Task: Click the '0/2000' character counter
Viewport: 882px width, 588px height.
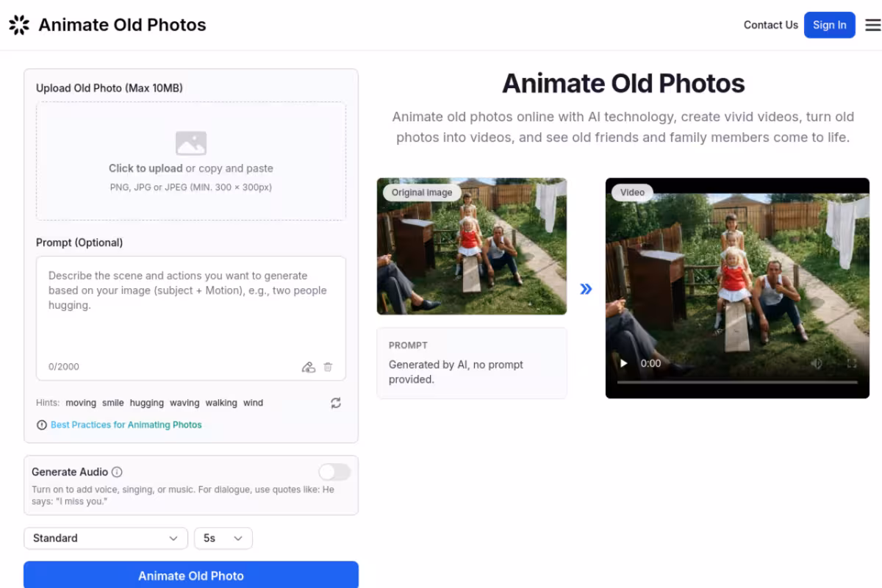Action: (x=64, y=367)
